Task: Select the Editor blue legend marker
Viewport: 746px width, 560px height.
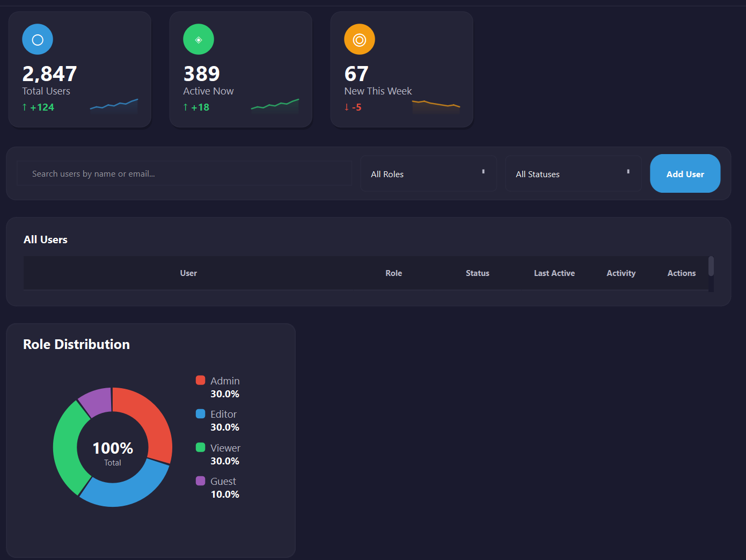Action: pyautogui.click(x=200, y=413)
